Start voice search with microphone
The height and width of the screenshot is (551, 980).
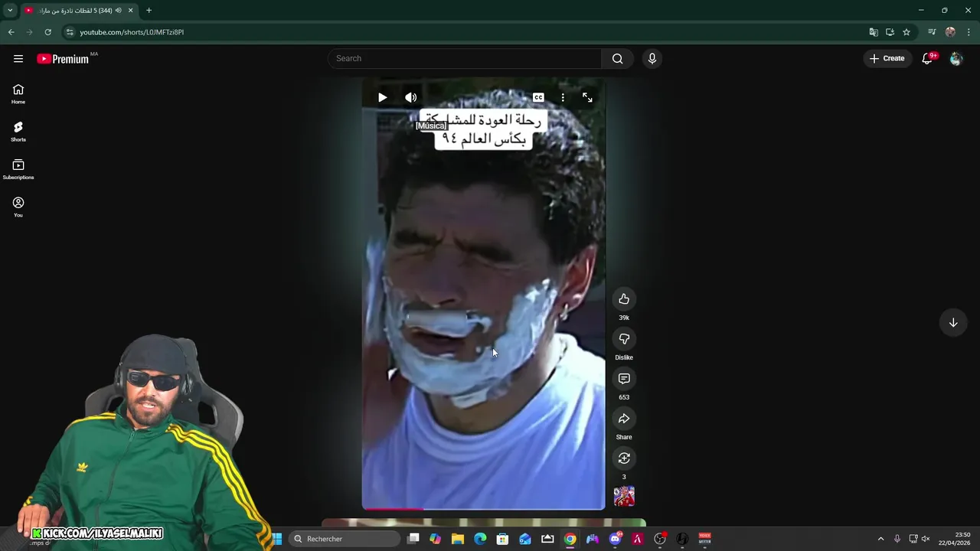(x=652, y=59)
